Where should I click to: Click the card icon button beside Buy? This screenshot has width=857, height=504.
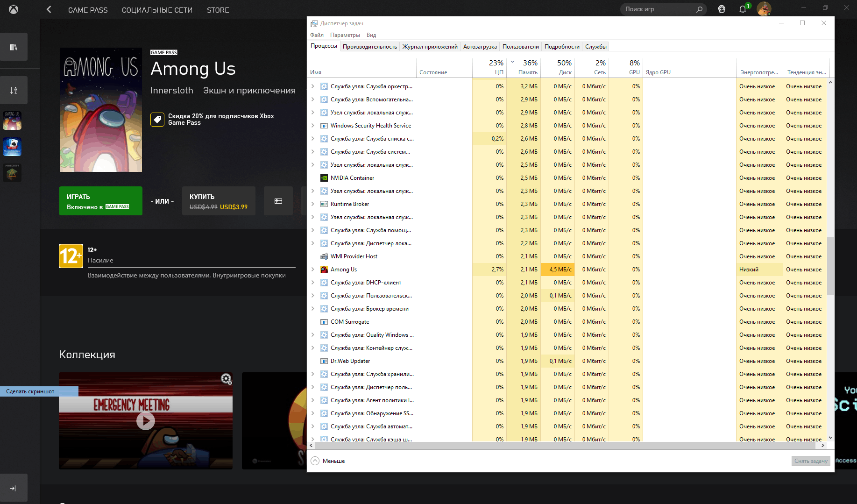pyautogui.click(x=278, y=201)
